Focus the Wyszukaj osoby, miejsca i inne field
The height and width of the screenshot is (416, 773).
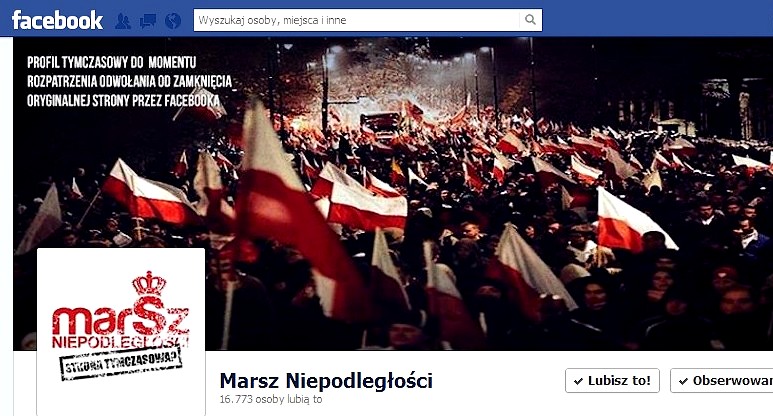pyautogui.click(x=356, y=20)
